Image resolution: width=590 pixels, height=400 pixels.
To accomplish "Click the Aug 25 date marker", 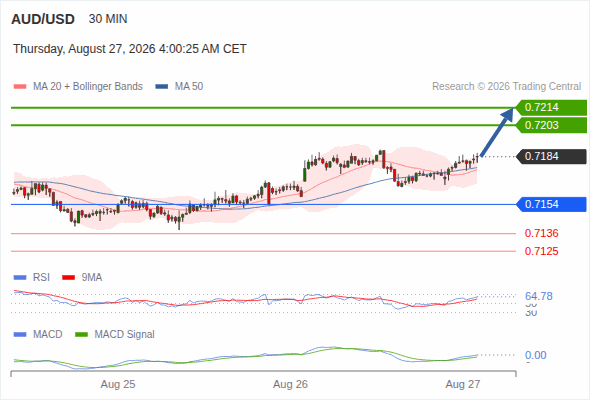I will point(118,384).
